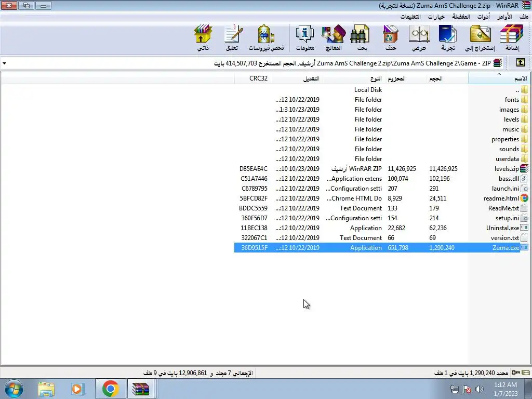
Task: Click the levels.zip archive icon
Action: click(525, 168)
